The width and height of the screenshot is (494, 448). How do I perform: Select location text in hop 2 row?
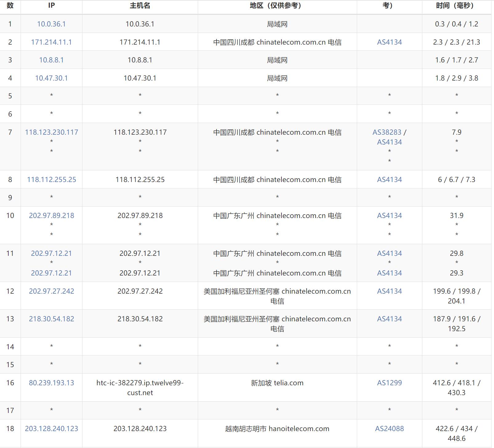[277, 42]
